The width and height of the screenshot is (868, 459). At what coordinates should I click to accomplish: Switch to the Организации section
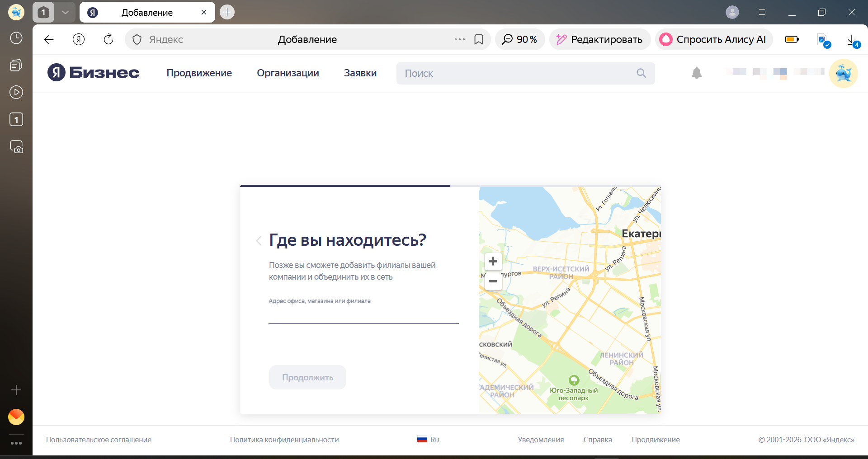pyautogui.click(x=288, y=73)
